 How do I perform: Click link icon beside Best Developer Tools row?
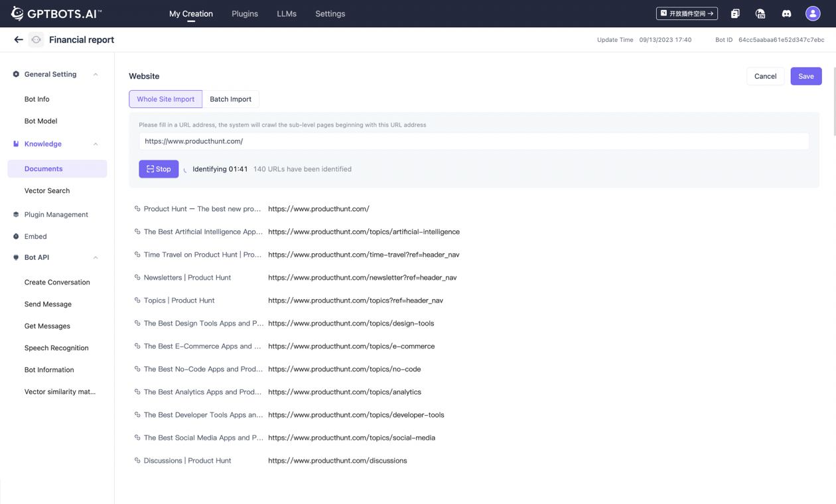coord(137,414)
